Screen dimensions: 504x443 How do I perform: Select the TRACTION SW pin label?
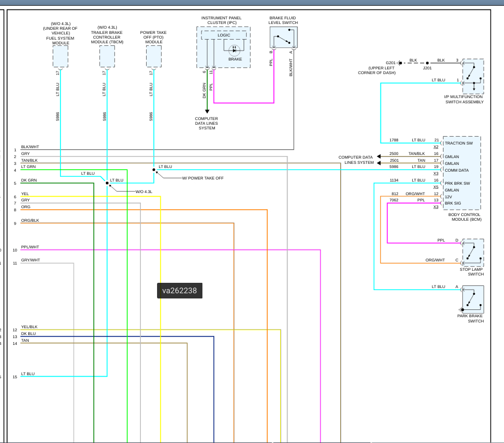click(458, 143)
